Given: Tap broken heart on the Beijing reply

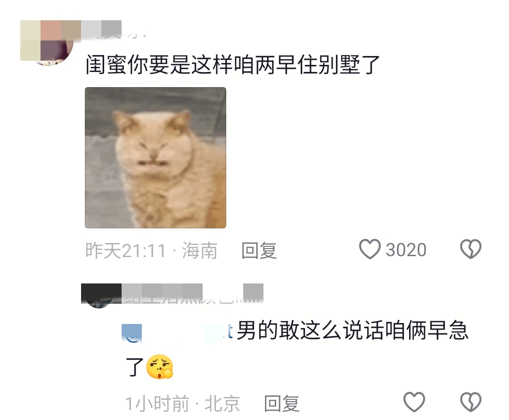Looking at the screenshot, I should [x=471, y=402].
